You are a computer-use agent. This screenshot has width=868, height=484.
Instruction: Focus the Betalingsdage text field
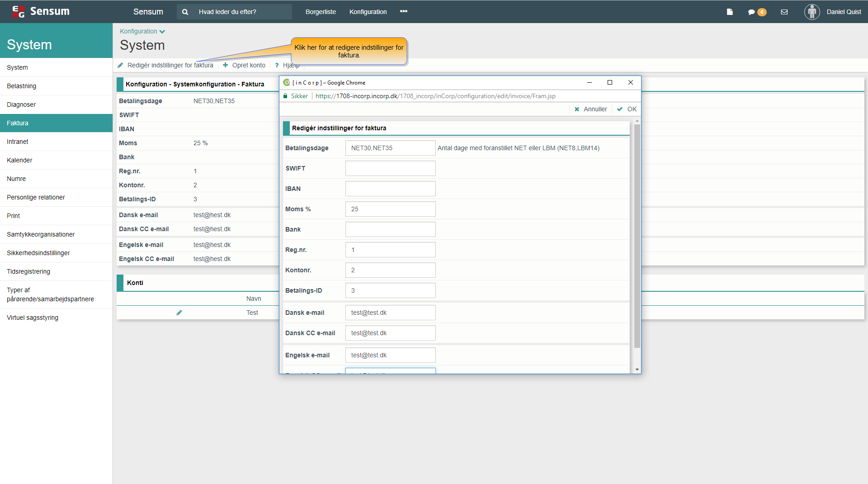[390, 148]
